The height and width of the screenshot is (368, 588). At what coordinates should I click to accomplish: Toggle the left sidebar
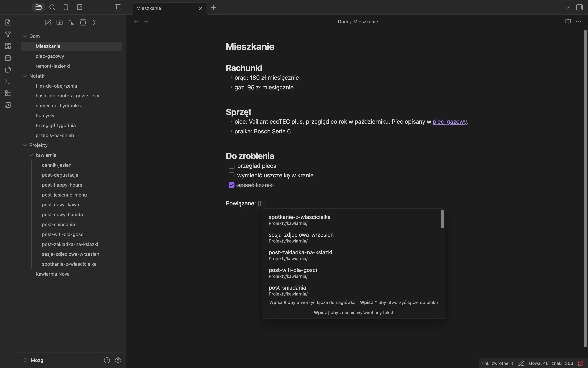[x=118, y=7]
